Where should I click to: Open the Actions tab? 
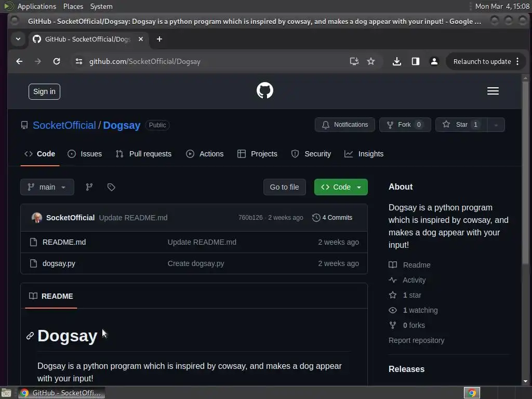coord(205,154)
